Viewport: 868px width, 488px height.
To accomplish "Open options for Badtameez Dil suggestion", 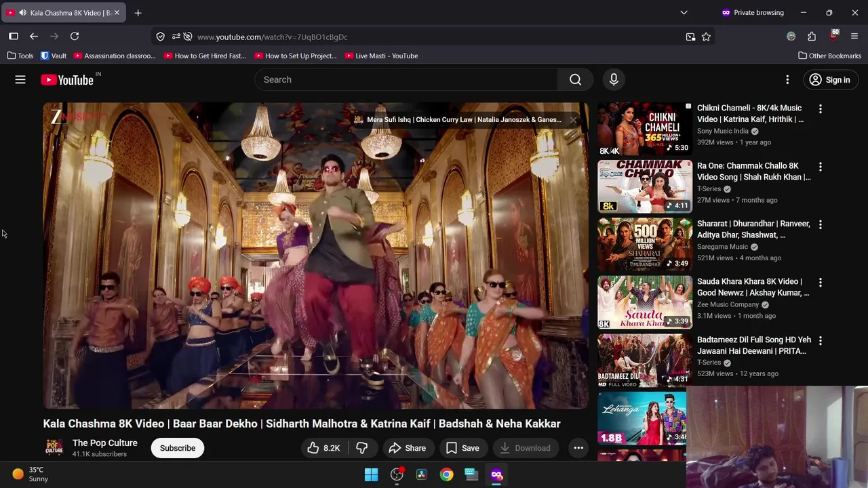I will (820, 340).
